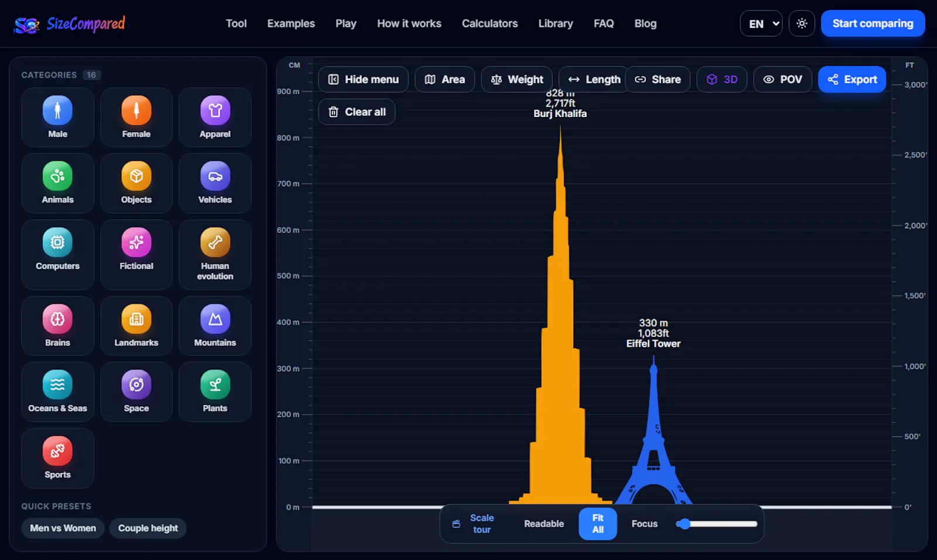Open the Male category
937x560 pixels.
(57, 117)
